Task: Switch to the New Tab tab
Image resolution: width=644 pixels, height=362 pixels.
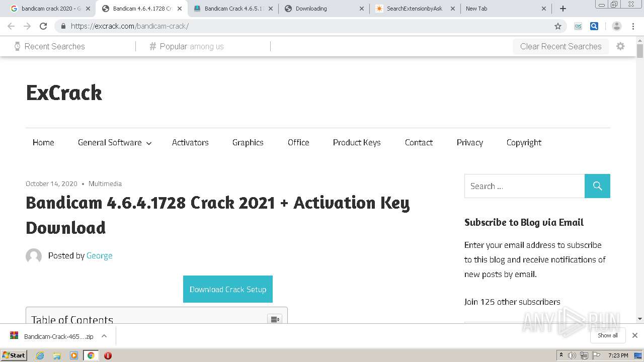Action: pos(506,9)
